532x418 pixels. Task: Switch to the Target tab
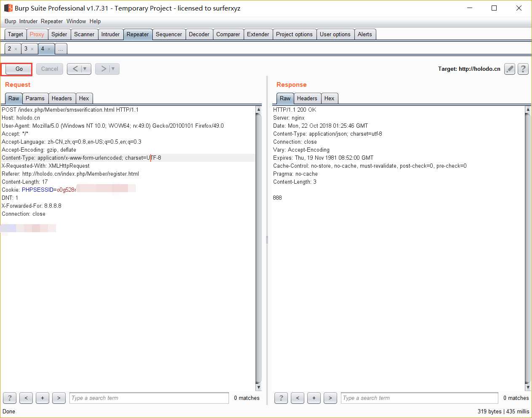16,34
